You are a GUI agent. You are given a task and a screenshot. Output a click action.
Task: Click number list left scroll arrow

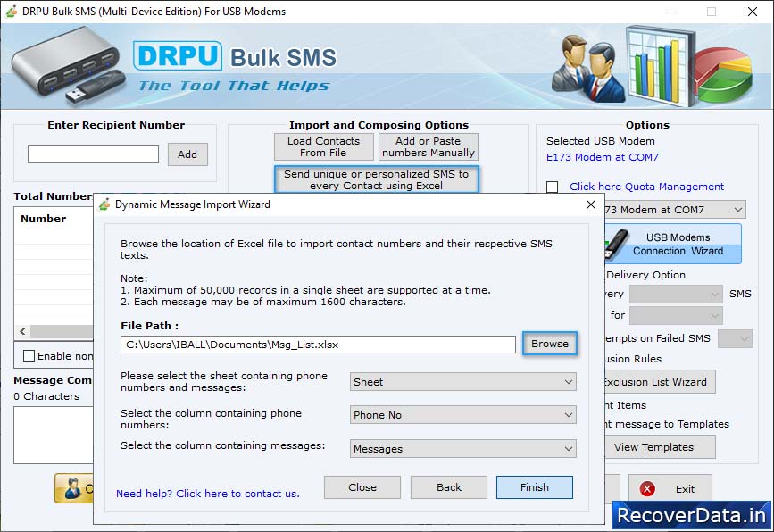(x=22, y=332)
